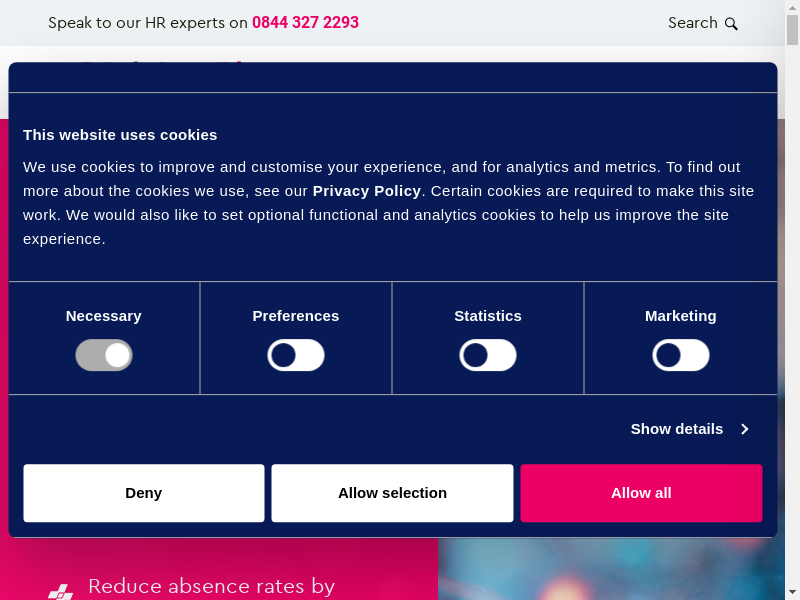
Task: Click the chevron arrow next to Show details
Action: pos(745,429)
